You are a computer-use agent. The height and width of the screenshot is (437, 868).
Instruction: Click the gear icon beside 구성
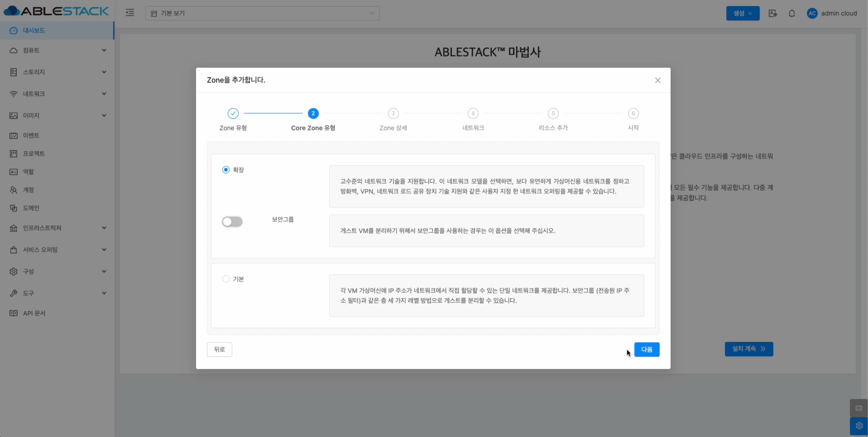tap(13, 272)
